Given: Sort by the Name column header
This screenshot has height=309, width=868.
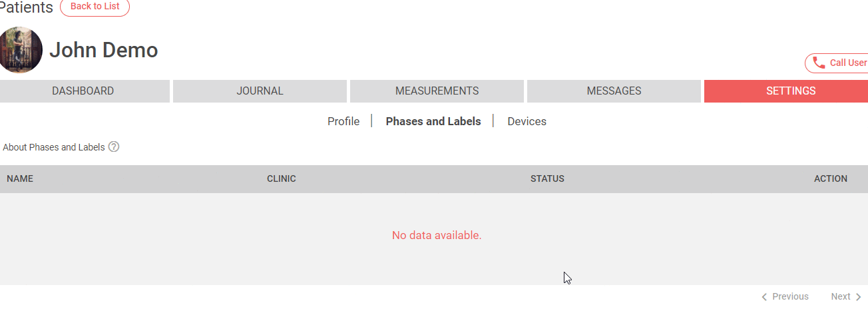Looking at the screenshot, I should click(20, 178).
